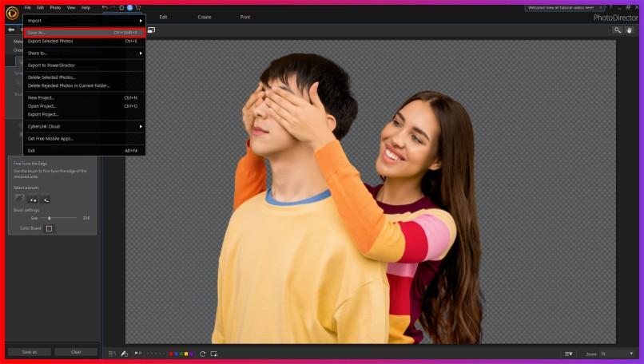Open the settings gear icon
644x364 pixels.
click(x=121, y=7)
